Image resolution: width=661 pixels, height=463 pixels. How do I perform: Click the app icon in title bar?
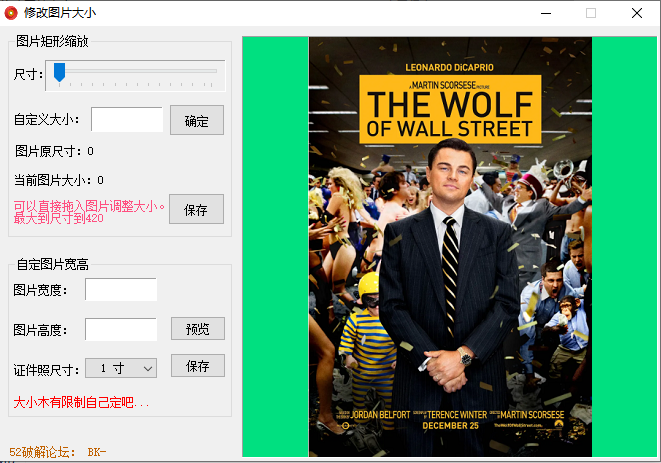tap(11, 13)
